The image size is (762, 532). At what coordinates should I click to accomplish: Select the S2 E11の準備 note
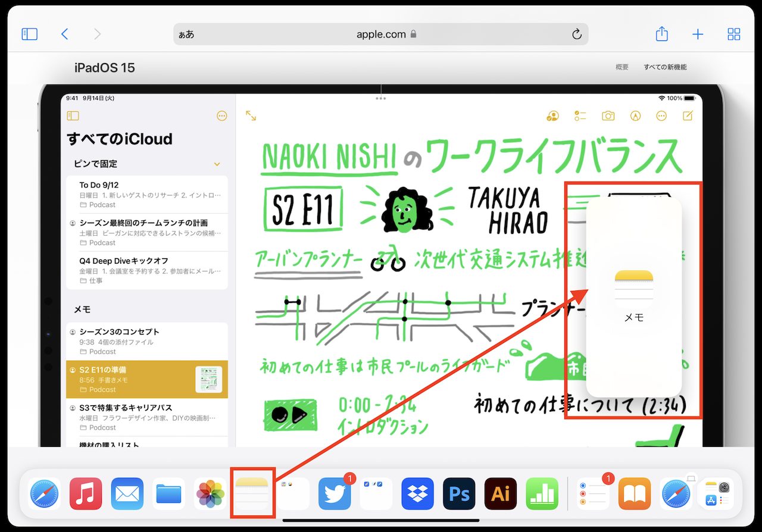coord(146,380)
